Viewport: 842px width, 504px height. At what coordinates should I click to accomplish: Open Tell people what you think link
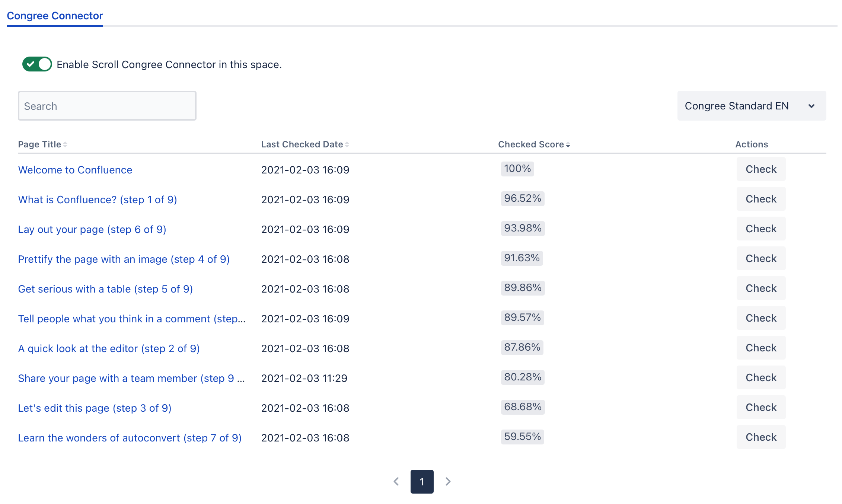tap(132, 319)
